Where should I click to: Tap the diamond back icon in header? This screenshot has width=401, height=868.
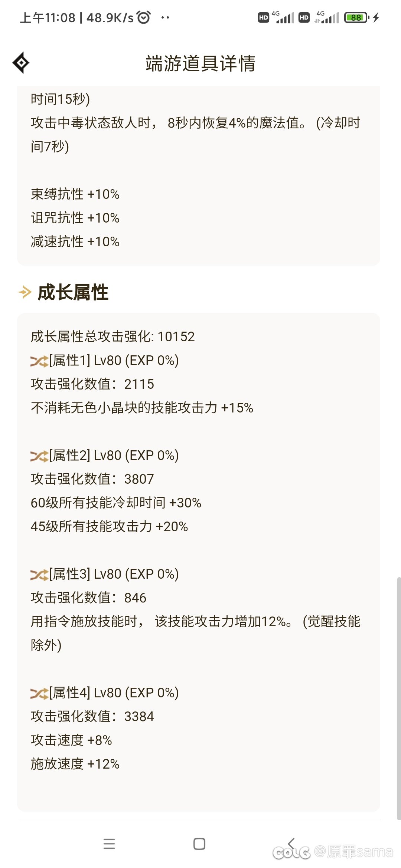point(21,63)
